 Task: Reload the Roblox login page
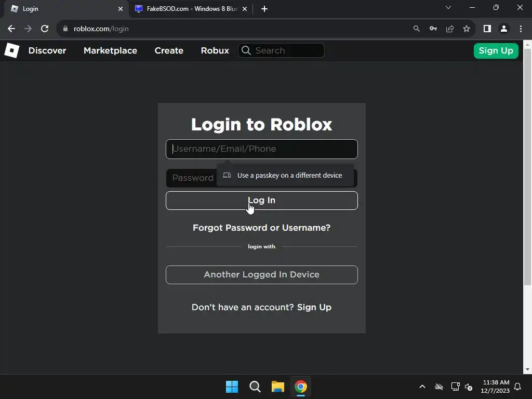coord(45,29)
